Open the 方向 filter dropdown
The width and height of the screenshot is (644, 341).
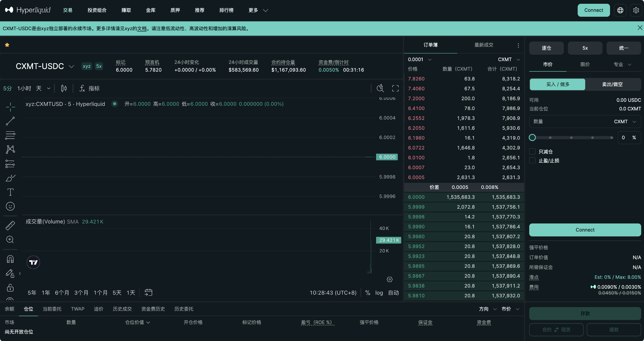488,309
